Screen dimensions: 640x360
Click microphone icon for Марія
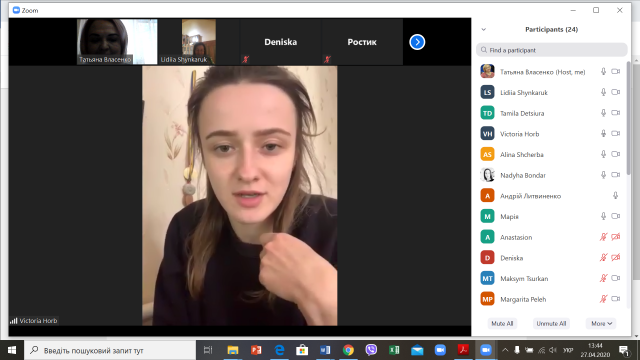click(x=603, y=216)
